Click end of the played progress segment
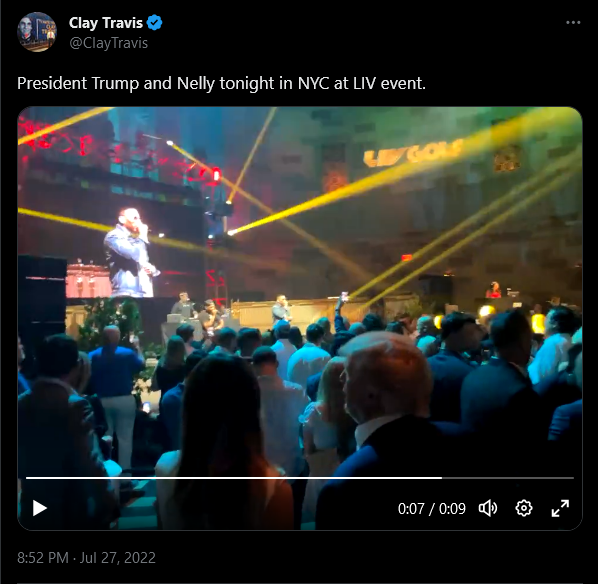Viewport: 598px width, 584px height. (441, 478)
